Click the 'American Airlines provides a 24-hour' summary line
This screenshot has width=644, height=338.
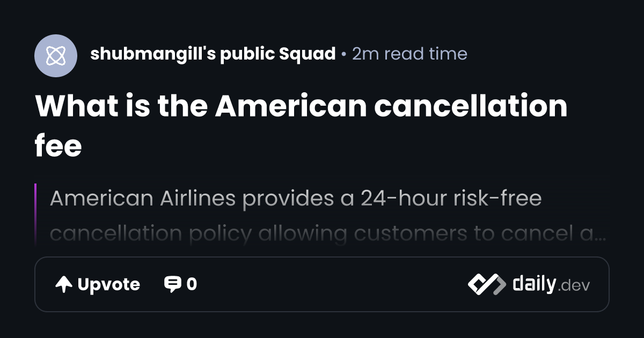tap(296, 199)
